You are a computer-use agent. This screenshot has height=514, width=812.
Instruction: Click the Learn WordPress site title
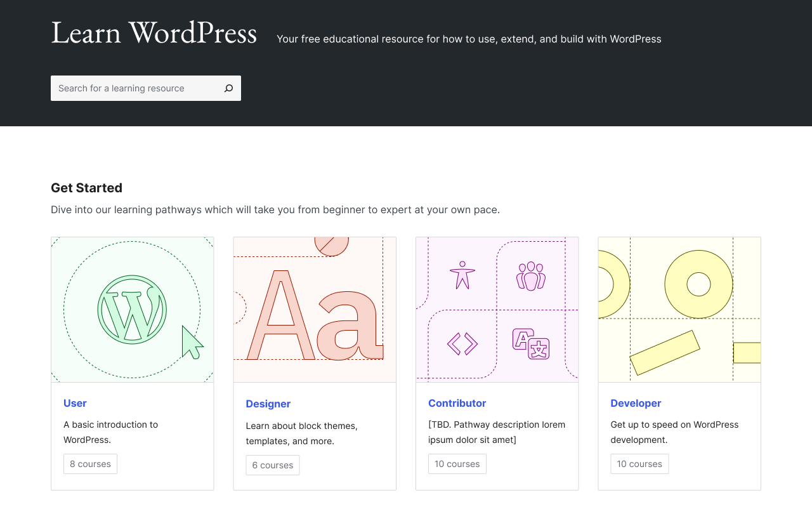tap(154, 32)
